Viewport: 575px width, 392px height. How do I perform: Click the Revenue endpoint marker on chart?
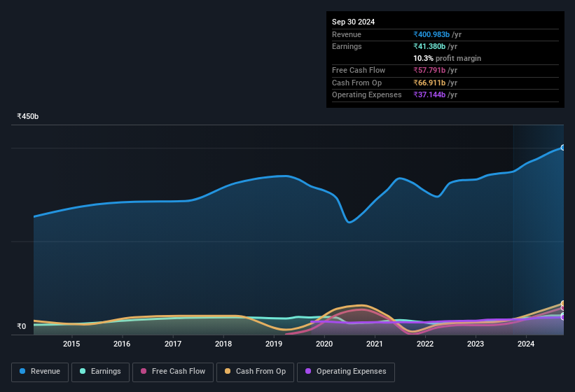(563, 148)
